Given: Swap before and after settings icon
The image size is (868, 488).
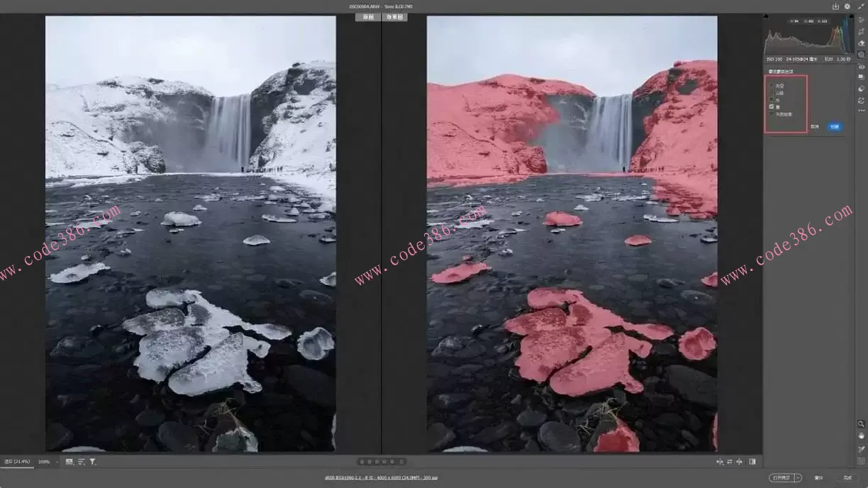Looking at the screenshot, I should coord(729,462).
